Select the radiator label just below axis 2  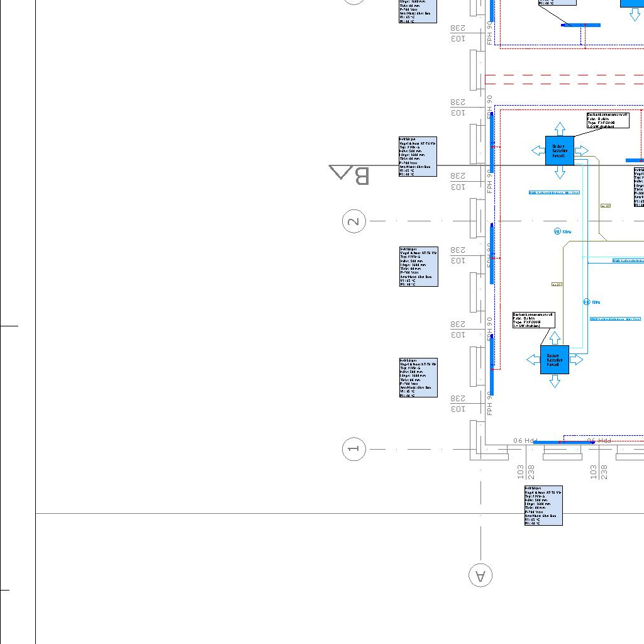(418, 267)
